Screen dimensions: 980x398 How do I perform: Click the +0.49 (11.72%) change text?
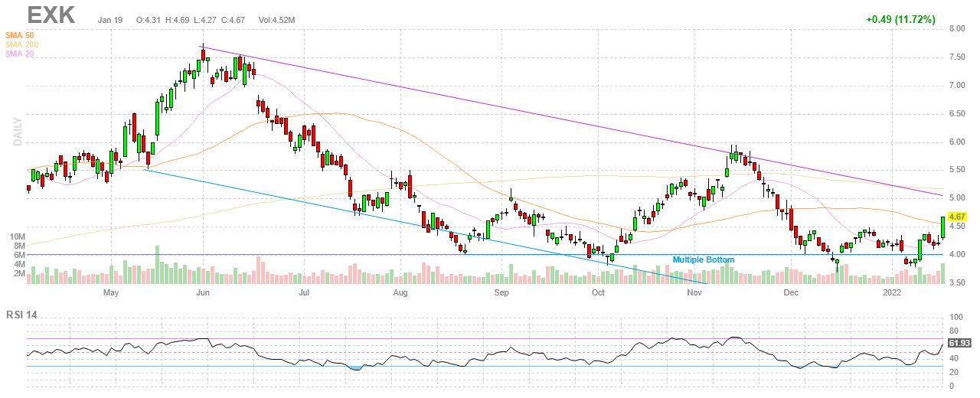pos(900,19)
